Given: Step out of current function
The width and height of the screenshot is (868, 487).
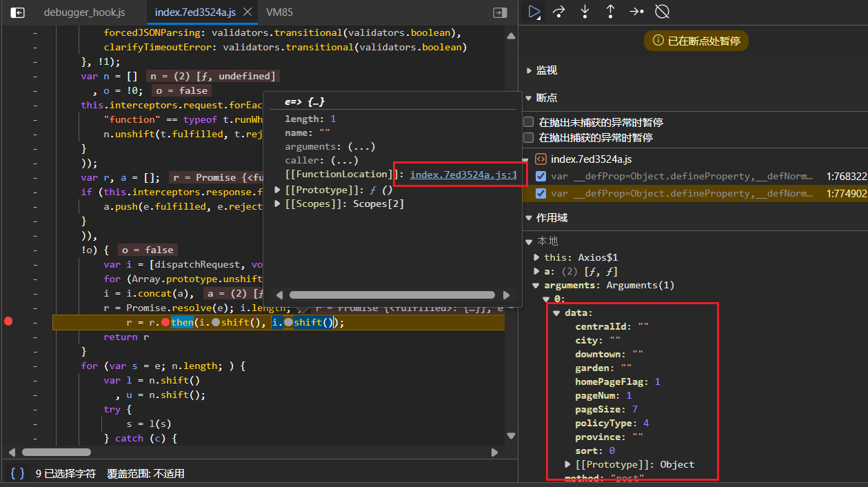Looking at the screenshot, I should click(x=610, y=12).
